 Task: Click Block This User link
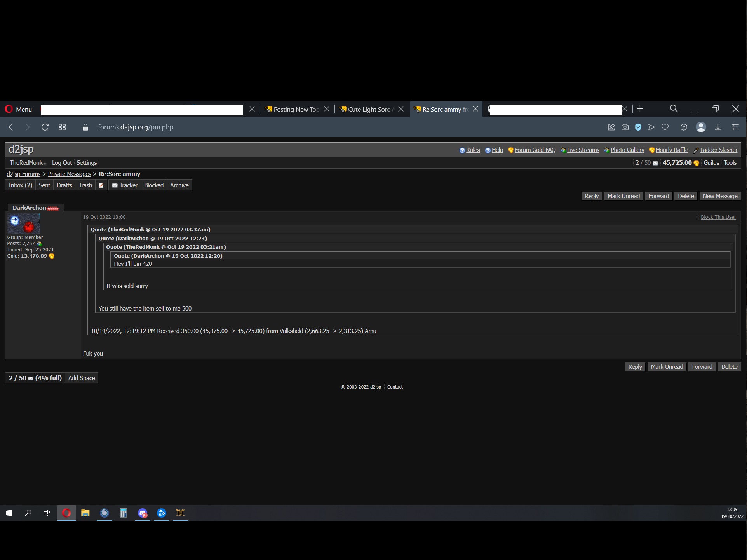click(x=718, y=217)
